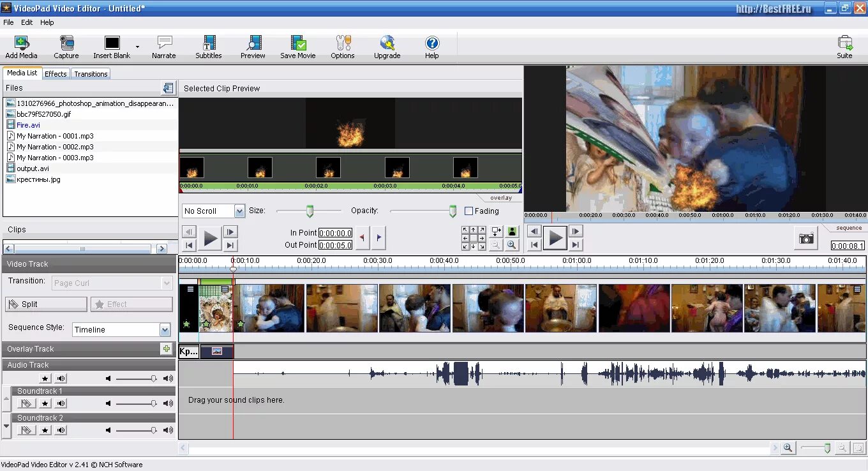
Task: Click the person icon in overlay controls
Action: click(x=511, y=232)
